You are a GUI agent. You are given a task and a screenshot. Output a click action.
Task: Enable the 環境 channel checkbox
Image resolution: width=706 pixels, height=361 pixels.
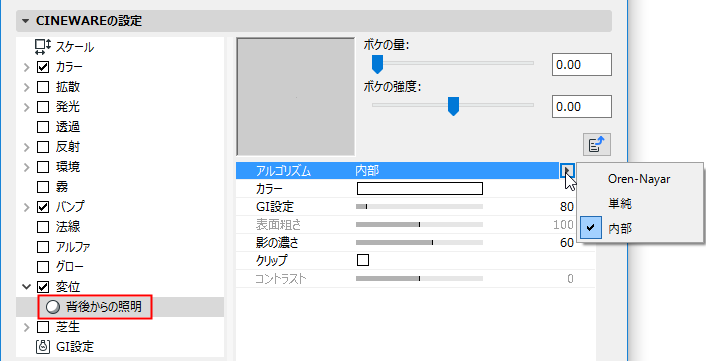tap(43, 167)
